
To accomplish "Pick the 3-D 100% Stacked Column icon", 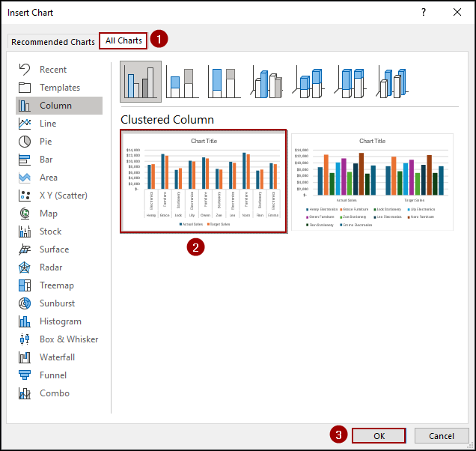I will pyautogui.click(x=350, y=83).
